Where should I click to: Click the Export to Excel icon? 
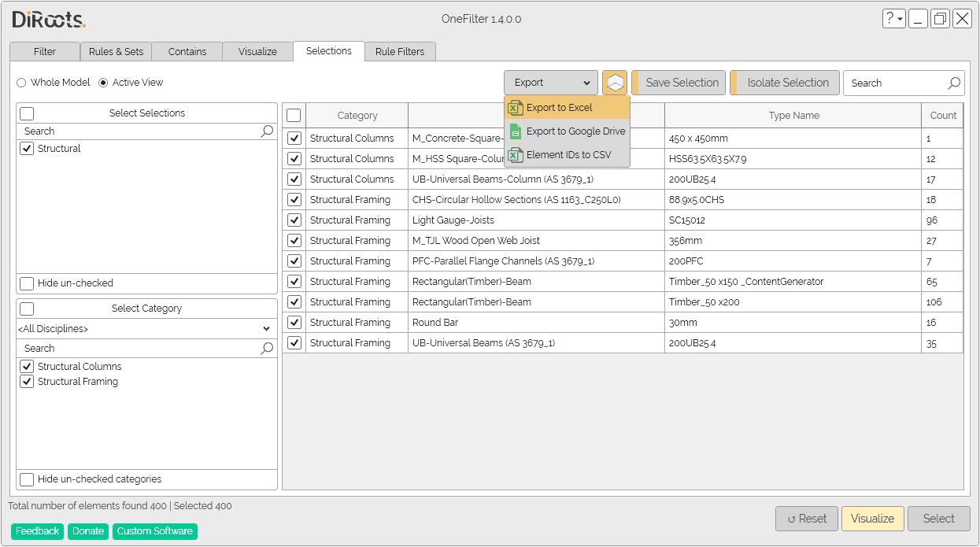(516, 108)
